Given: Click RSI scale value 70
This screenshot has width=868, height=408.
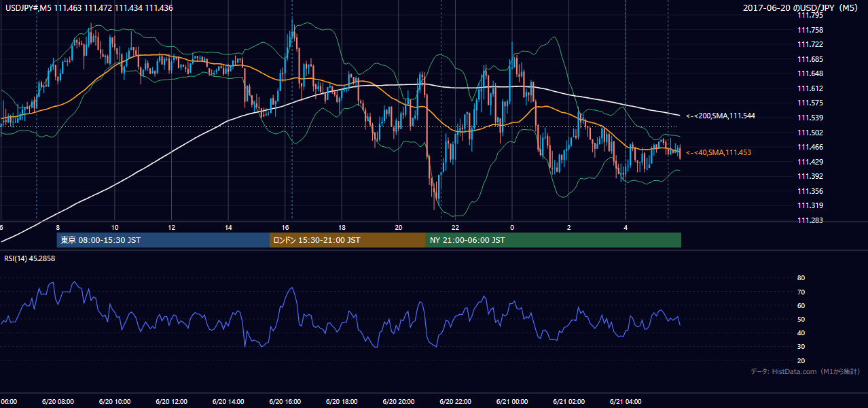Looking at the screenshot, I should click(x=801, y=292).
